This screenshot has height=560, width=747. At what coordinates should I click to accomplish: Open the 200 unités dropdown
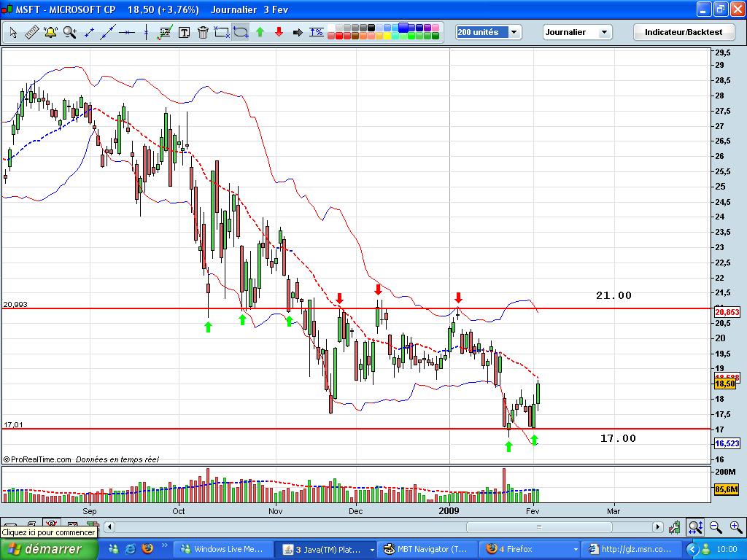pos(488,32)
